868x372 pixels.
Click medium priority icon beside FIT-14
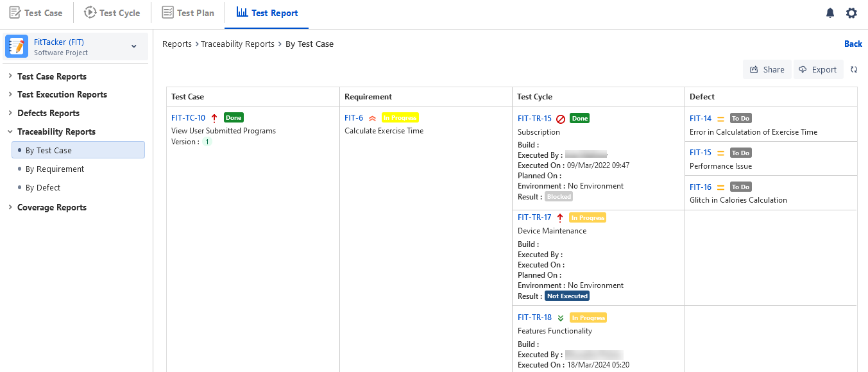[x=720, y=119]
